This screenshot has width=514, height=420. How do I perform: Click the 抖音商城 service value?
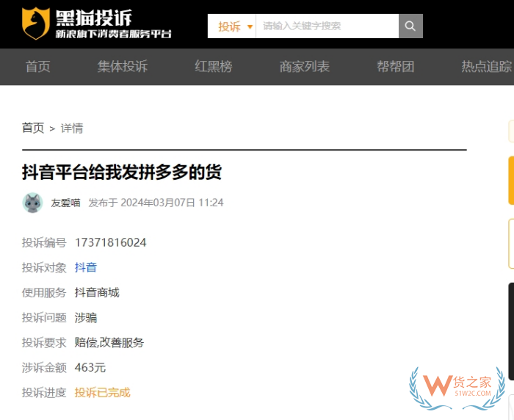pyautogui.click(x=97, y=292)
